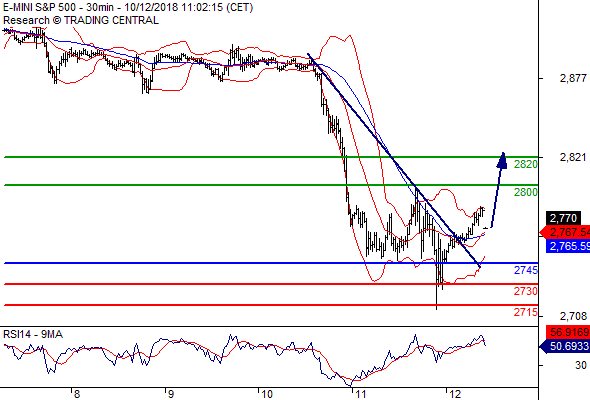This screenshot has height=400, width=590.
Task: Click the date axis label 10
Action: point(267,394)
